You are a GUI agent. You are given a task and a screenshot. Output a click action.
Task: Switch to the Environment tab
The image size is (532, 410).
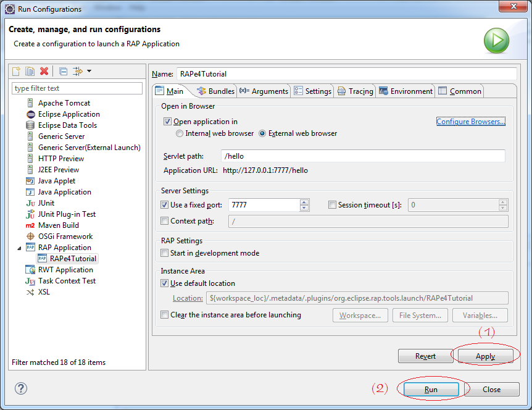pyautogui.click(x=406, y=91)
